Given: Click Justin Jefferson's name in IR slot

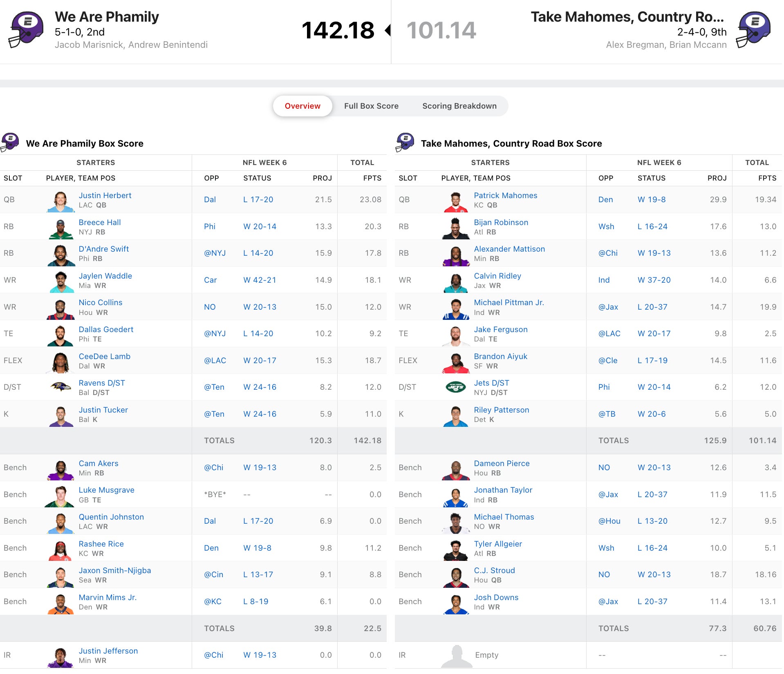Looking at the screenshot, I should point(108,651).
